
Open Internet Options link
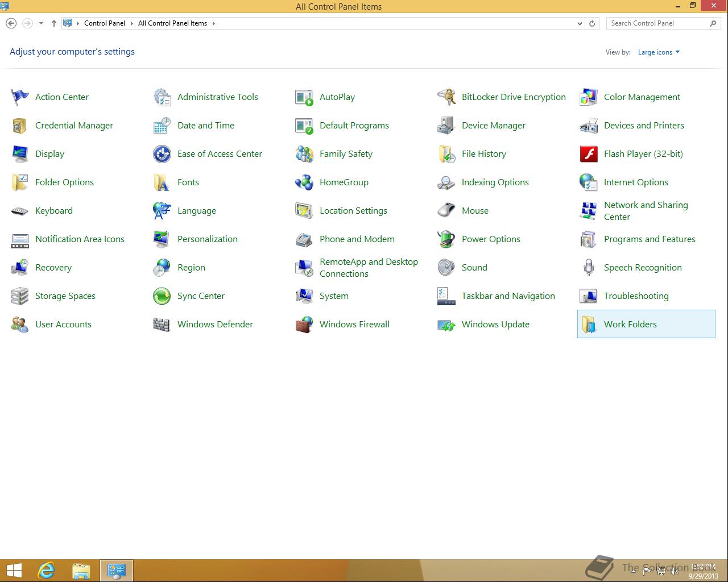coord(636,182)
